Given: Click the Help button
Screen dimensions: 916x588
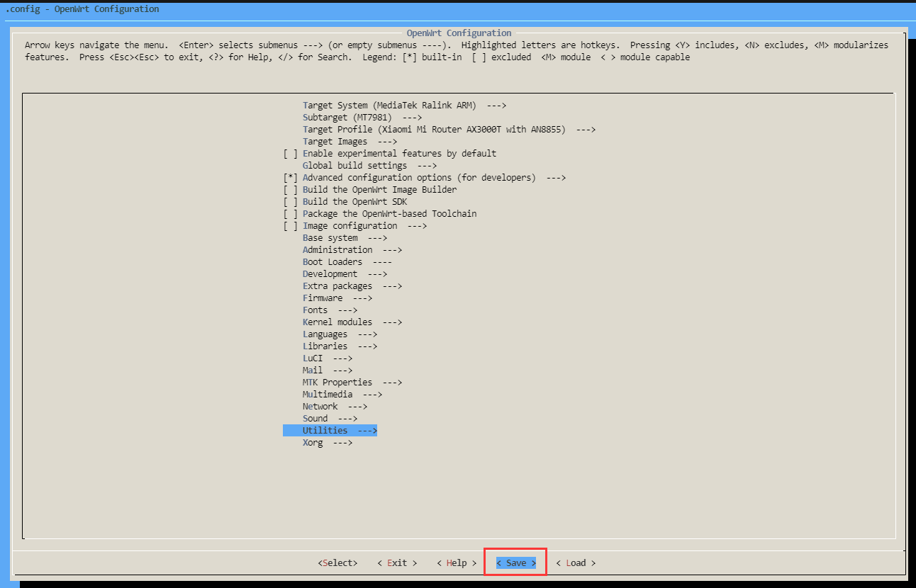Looking at the screenshot, I should pos(457,563).
